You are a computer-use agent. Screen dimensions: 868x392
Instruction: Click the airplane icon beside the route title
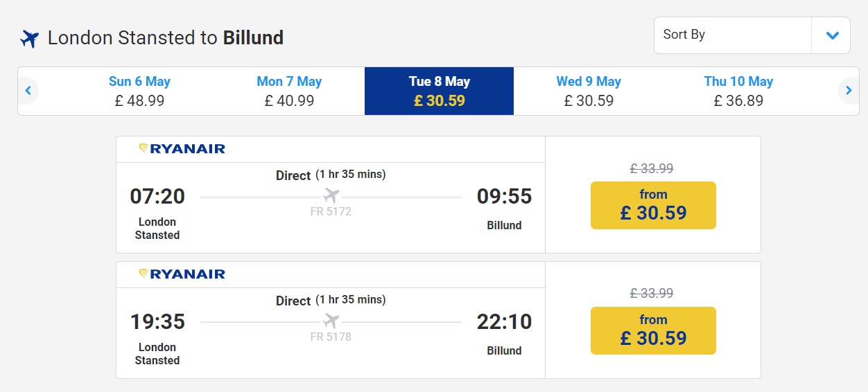(x=30, y=38)
